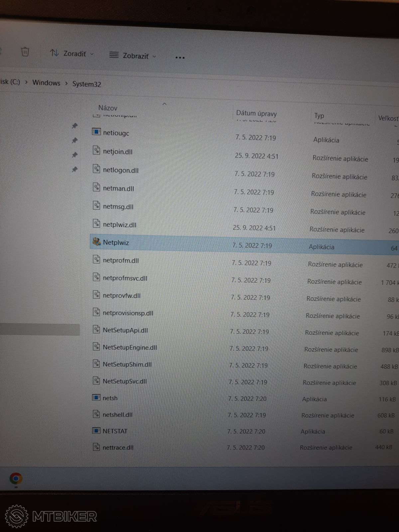Select the Netplwiz application icon
Screen dimensions: 399x532
click(x=96, y=242)
